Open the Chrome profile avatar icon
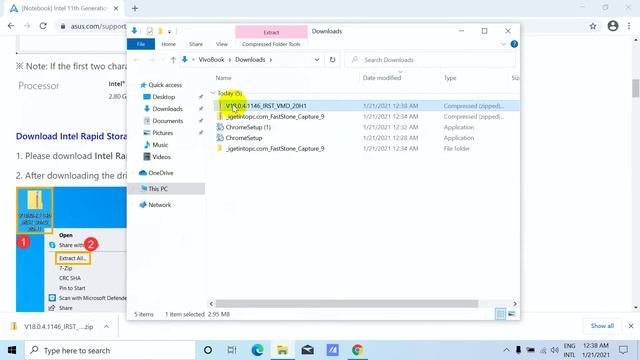Screen dimensions: 640x360 click(613, 26)
